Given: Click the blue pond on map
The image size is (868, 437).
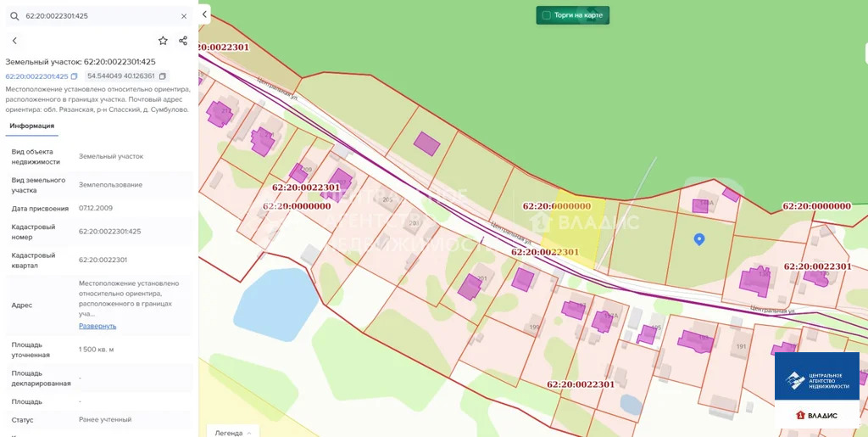Looking at the screenshot, I should 275,305.
